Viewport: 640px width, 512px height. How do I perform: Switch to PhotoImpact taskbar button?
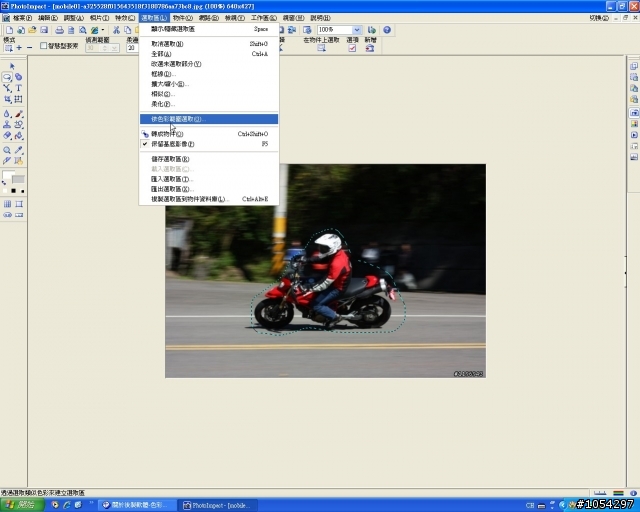218,505
